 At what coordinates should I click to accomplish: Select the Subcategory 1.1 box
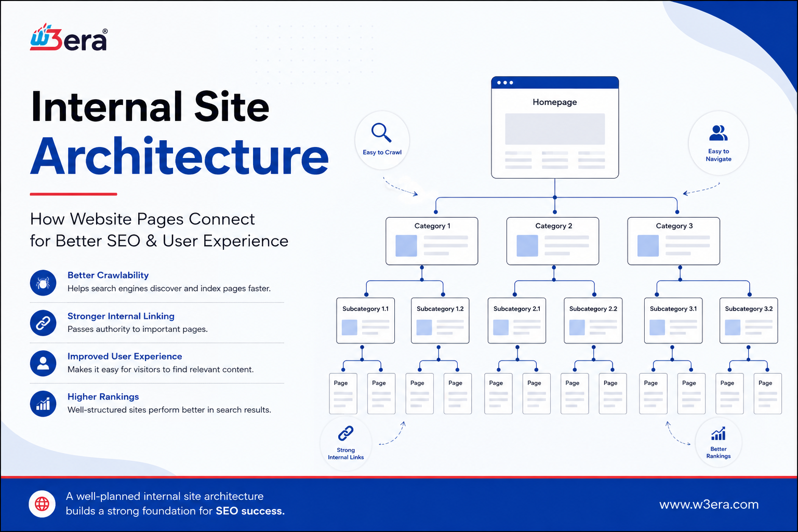coord(366,321)
